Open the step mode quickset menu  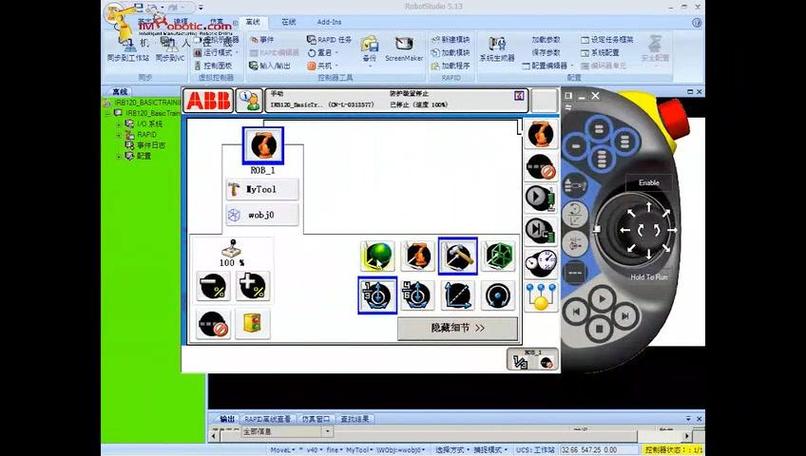541,231
